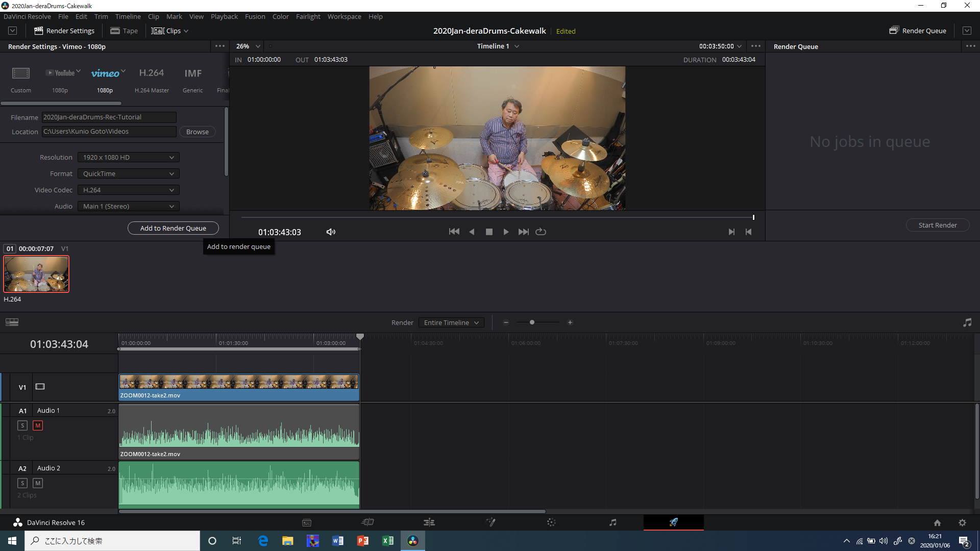
Task: Play timeline in reverse
Action: (x=472, y=232)
